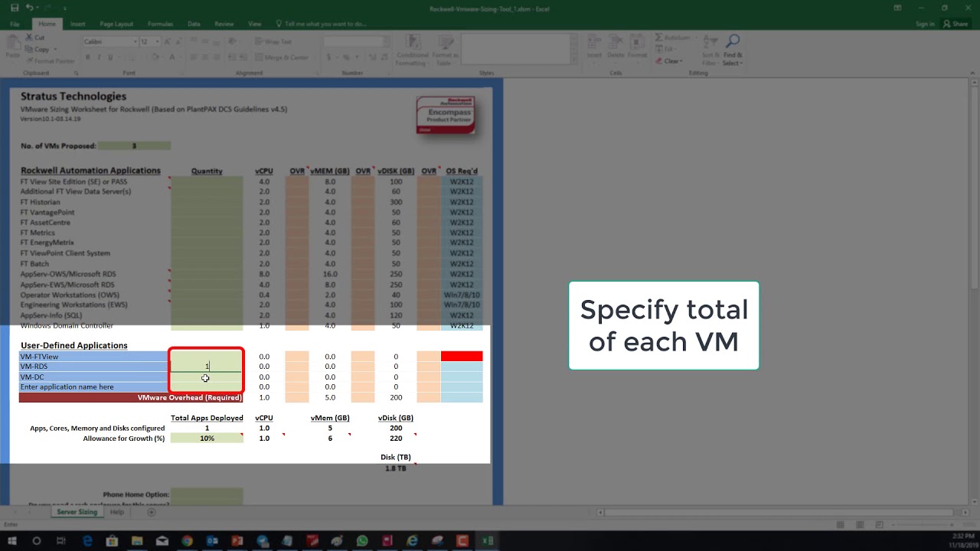Toggle Wrap Text
Image resolution: width=980 pixels, height=551 pixels.
[x=273, y=42]
